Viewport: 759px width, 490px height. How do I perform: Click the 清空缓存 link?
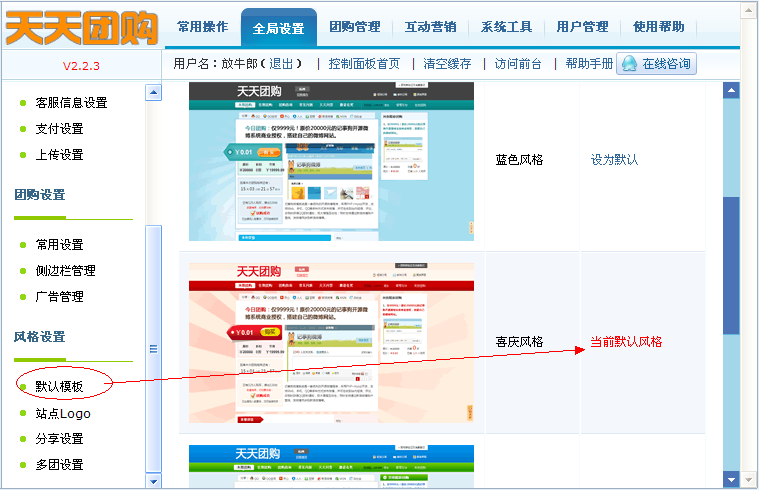[447, 63]
